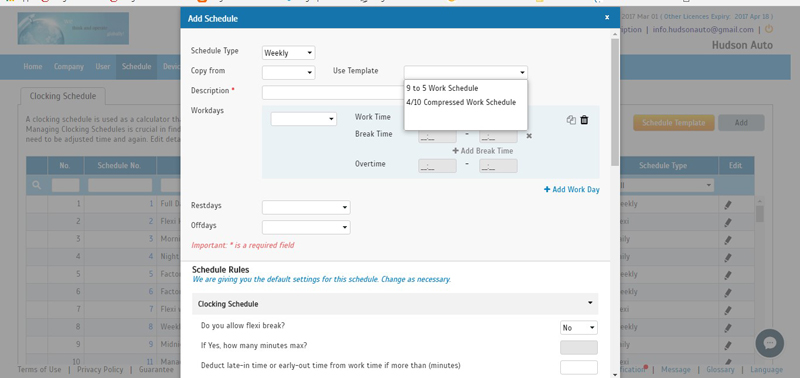This screenshot has width=800, height=378.
Task: Expand the Restdays dropdown
Action: (x=306, y=208)
